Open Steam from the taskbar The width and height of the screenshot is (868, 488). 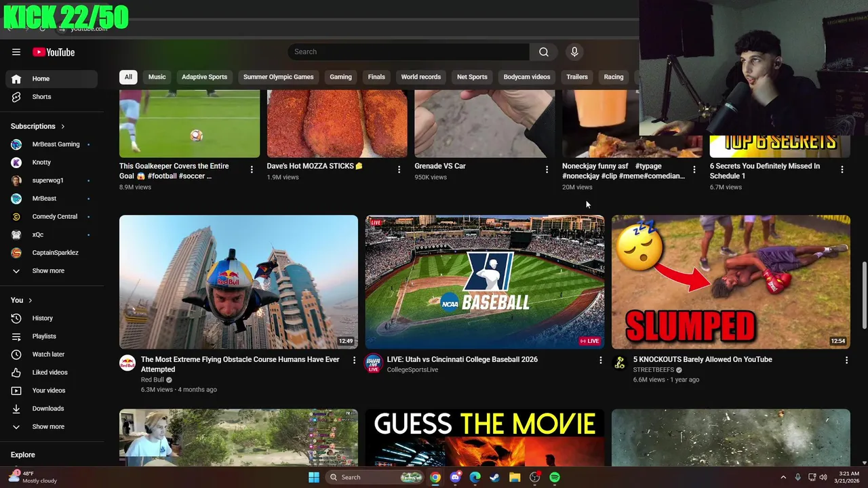[495, 477]
